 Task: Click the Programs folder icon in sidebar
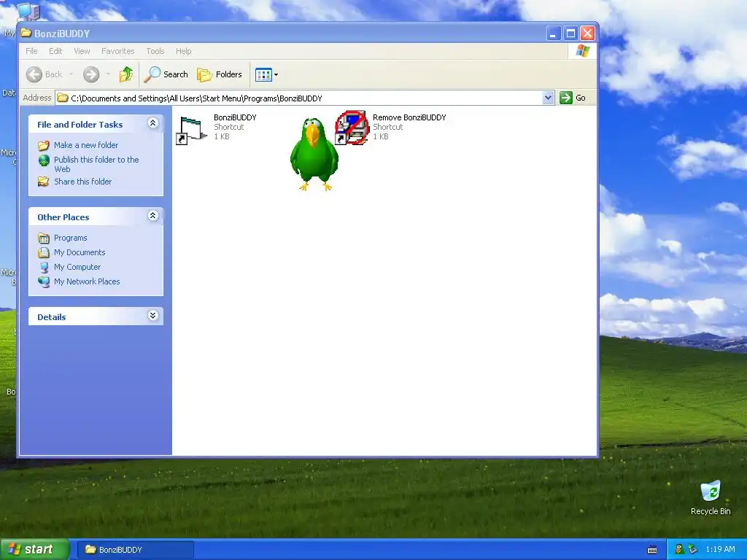[44, 238]
